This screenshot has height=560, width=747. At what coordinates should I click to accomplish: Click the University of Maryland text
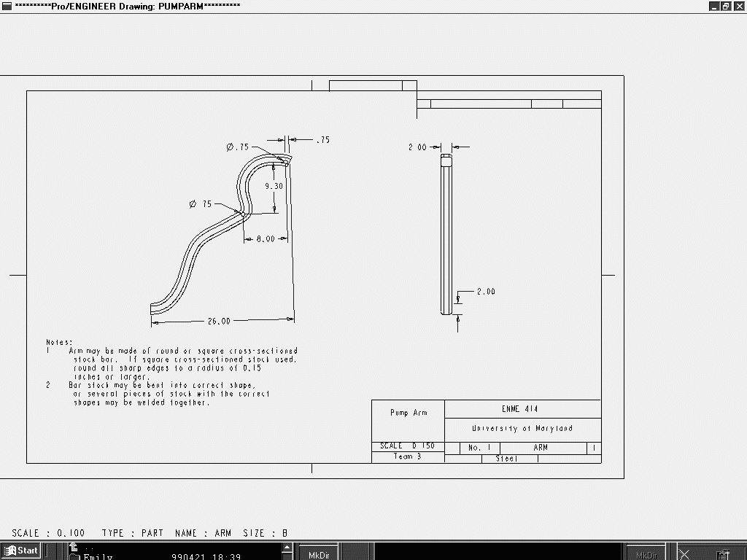point(522,429)
